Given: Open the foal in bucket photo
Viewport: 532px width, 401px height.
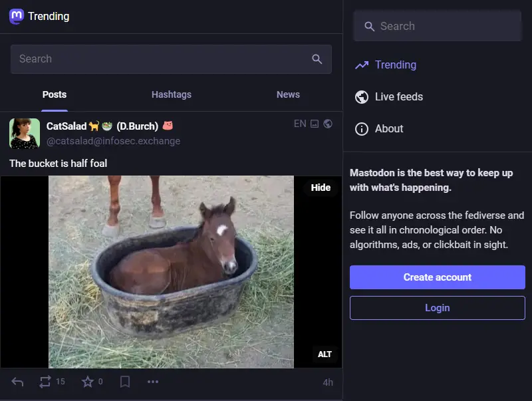Looking at the screenshot, I should [x=171, y=272].
